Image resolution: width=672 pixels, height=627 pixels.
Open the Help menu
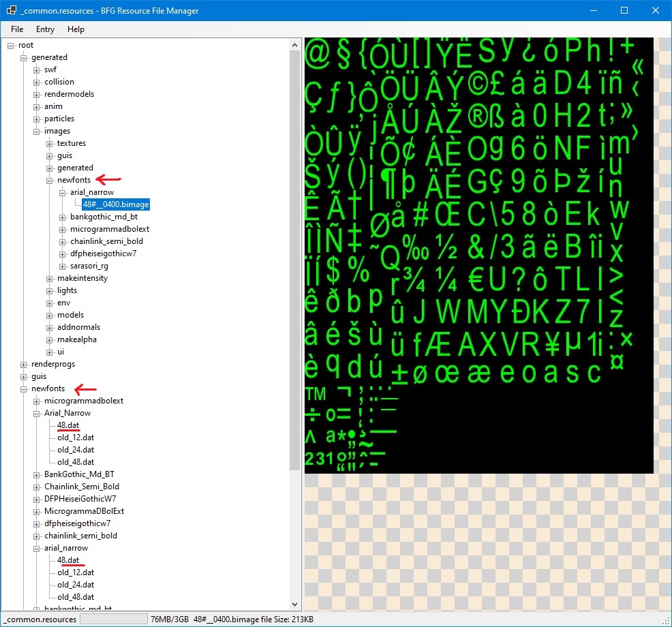[x=76, y=29]
